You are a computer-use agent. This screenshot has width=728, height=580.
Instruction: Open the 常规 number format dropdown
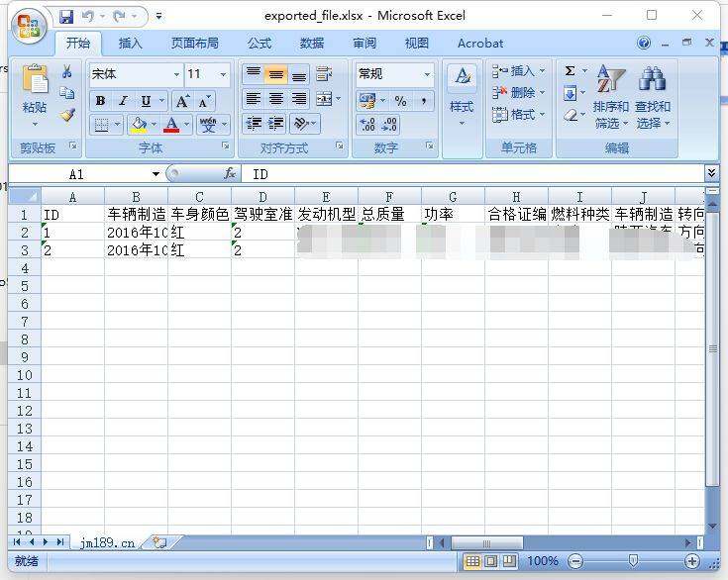(x=427, y=74)
